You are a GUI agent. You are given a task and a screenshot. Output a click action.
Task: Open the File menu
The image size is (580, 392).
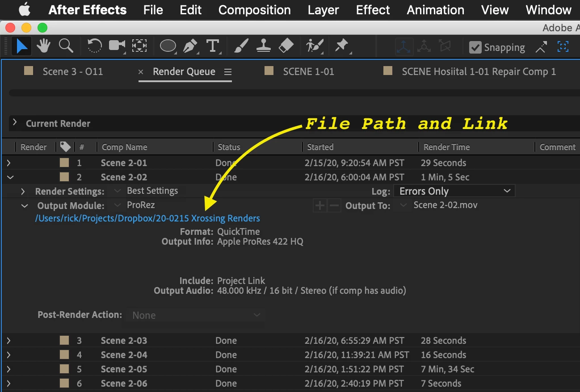point(153,10)
